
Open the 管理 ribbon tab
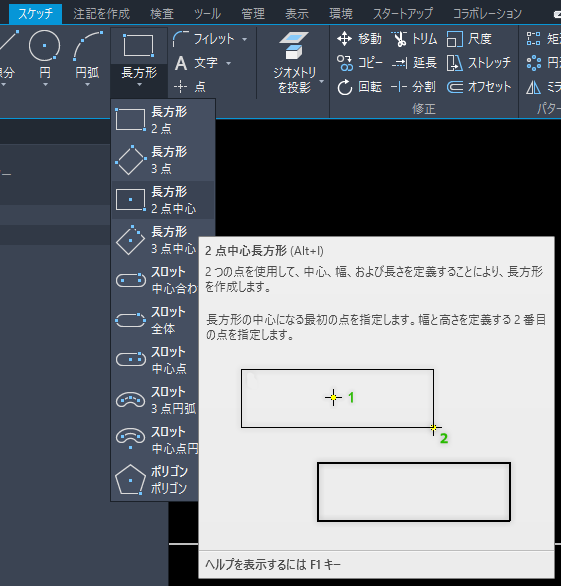253,14
